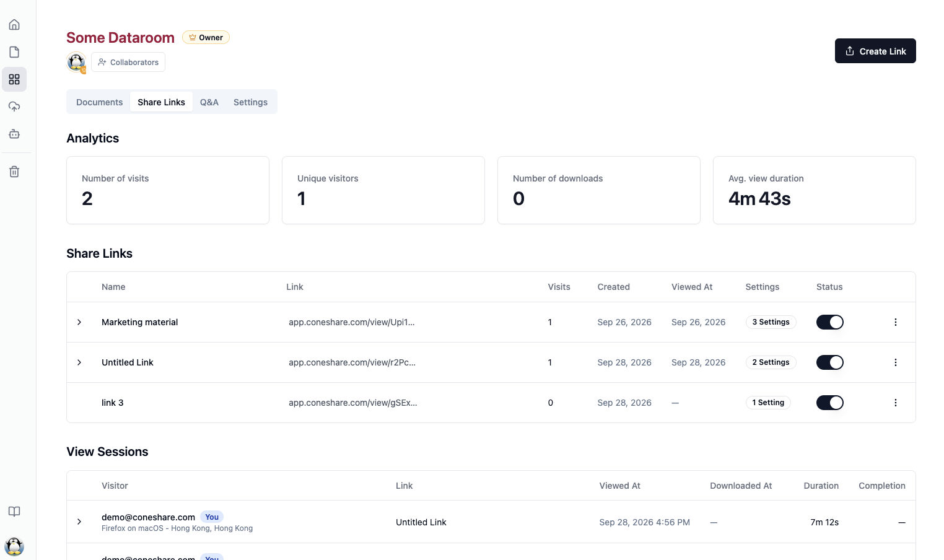Viewport: 944px width, 560px height.
Task: Open the Trash icon in sidebar
Action: click(x=14, y=172)
